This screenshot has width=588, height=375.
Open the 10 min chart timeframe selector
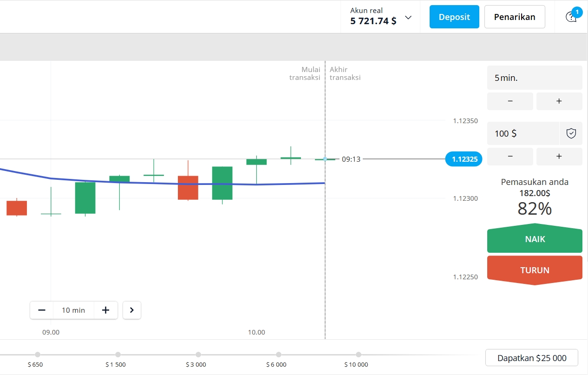(x=73, y=310)
